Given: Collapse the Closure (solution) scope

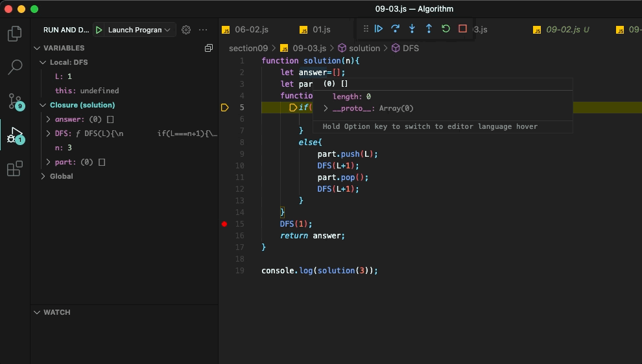Looking at the screenshot, I should tap(43, 105).
